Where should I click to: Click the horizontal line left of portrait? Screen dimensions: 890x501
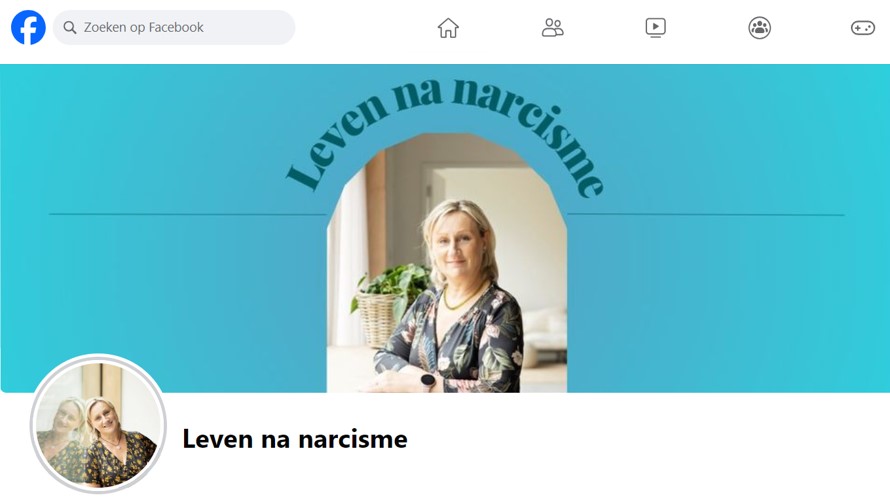(188, 214)
